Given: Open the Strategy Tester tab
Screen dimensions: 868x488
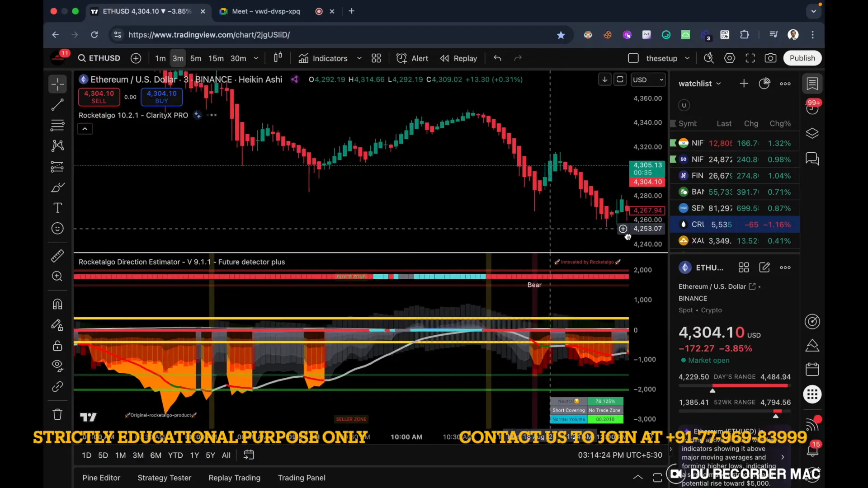Looking at the screenshot, I should (x=164, y=478).
